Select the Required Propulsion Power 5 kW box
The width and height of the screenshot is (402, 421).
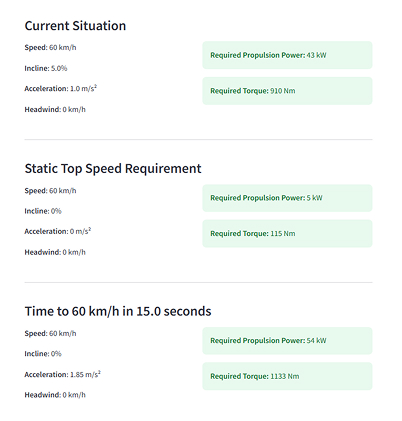click(287, 198)
